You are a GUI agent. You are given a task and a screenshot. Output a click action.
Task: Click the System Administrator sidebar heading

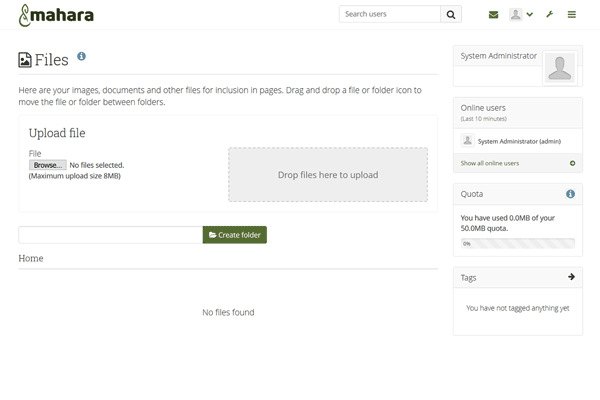498,56
